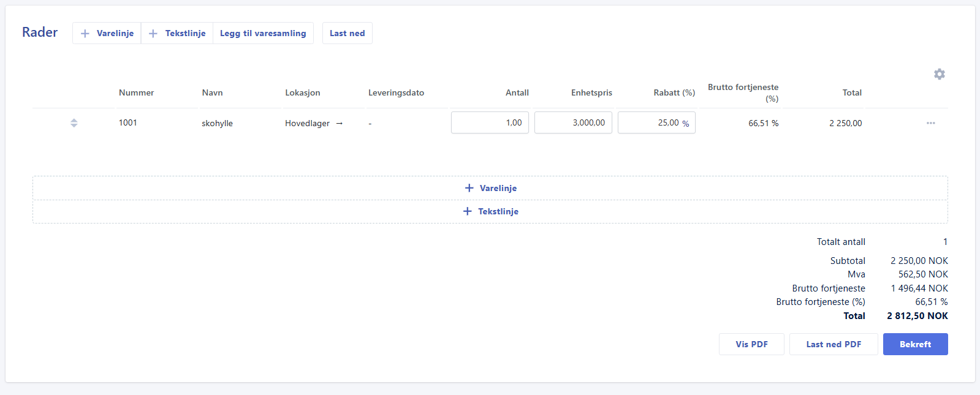Edit the Rabatt percentage field
The width and height of the screenshot is (980, 395).
point(653,122)
